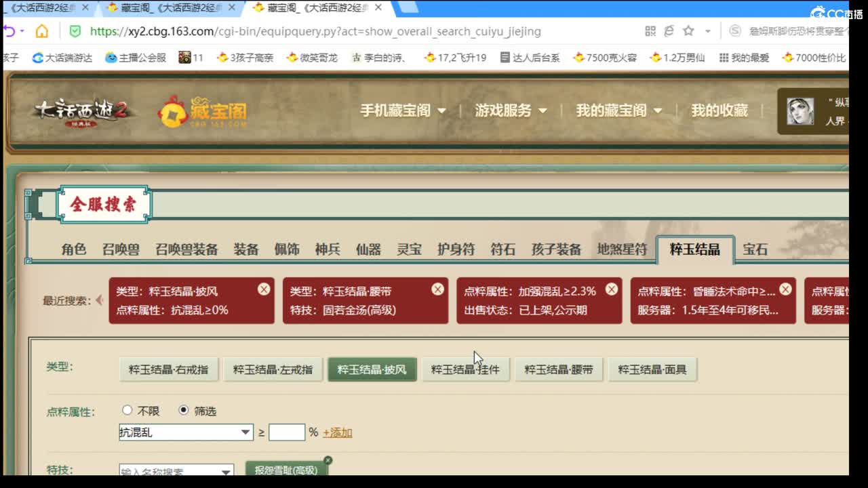Open bookmark 我的最爱
Viewport: 868px width, 488px height.
point(744,58)
